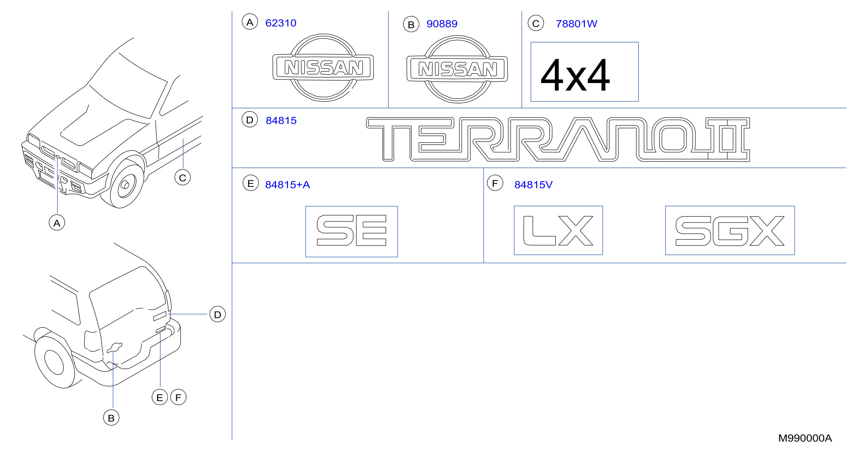This screenshot has height=453, width=868.
Task: Select the 4x4 badge illustration
Action: 585,72
